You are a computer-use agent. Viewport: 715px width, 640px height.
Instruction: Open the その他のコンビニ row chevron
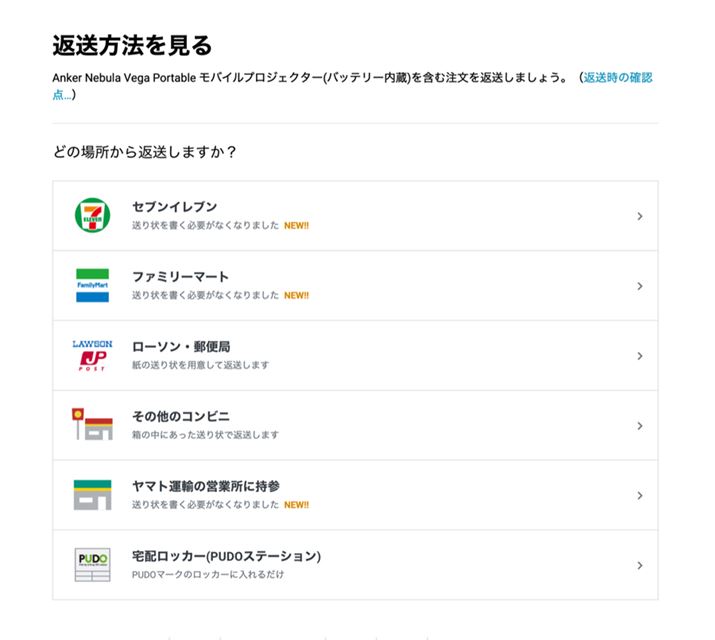point(640,426)
